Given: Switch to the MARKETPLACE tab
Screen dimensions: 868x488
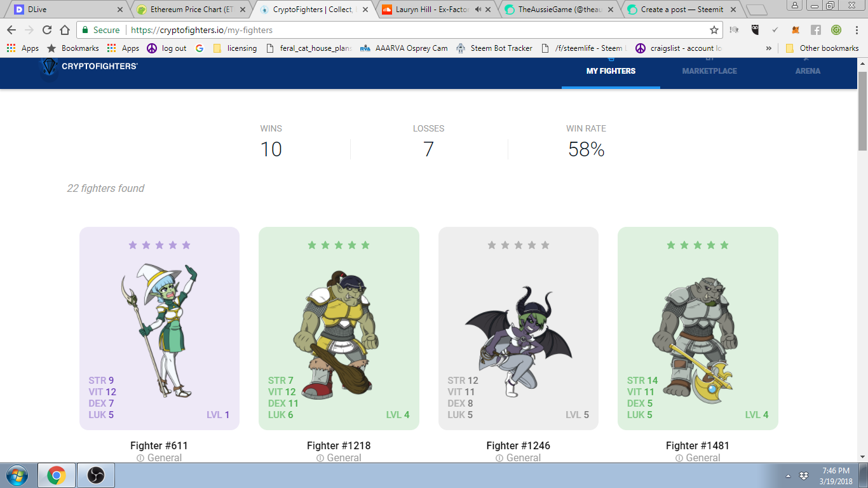Looking at the screenshot, I should coord(709,71).
